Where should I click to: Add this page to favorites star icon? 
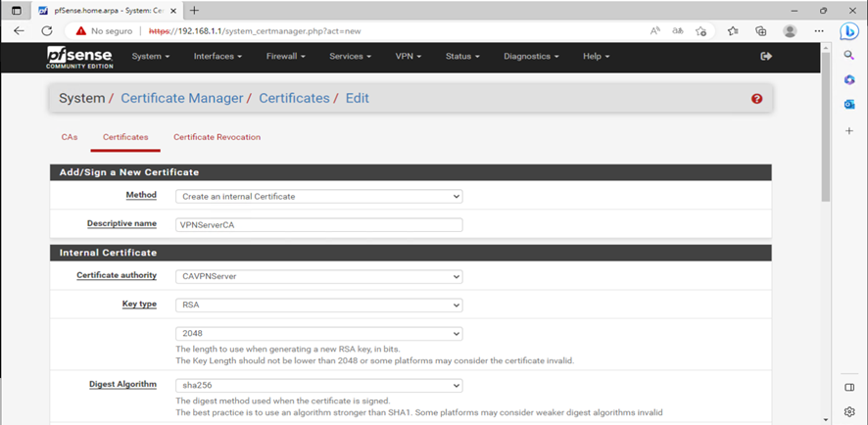pos(700,31)
